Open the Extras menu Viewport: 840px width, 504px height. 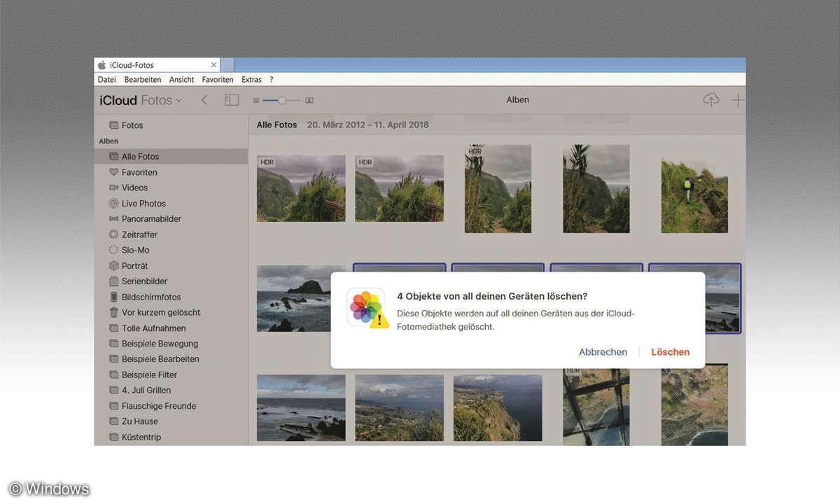pyautogui.click(x=251, y=80)
